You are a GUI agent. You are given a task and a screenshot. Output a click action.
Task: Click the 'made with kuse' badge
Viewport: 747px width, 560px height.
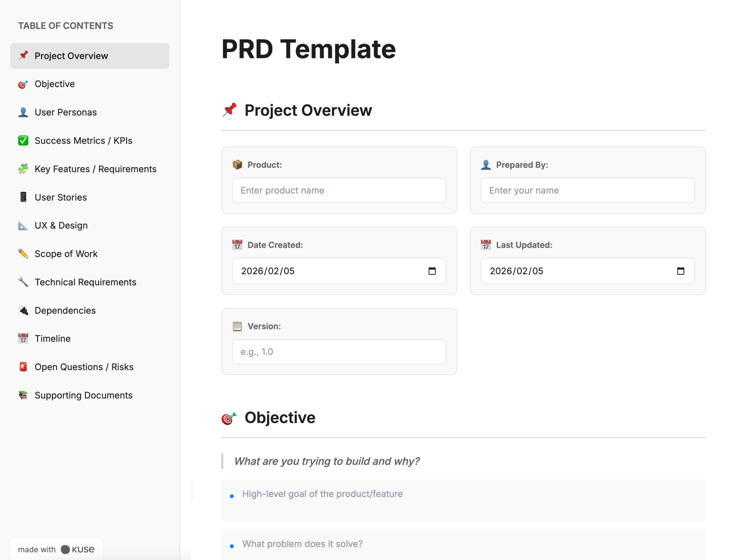click(56, 549)
